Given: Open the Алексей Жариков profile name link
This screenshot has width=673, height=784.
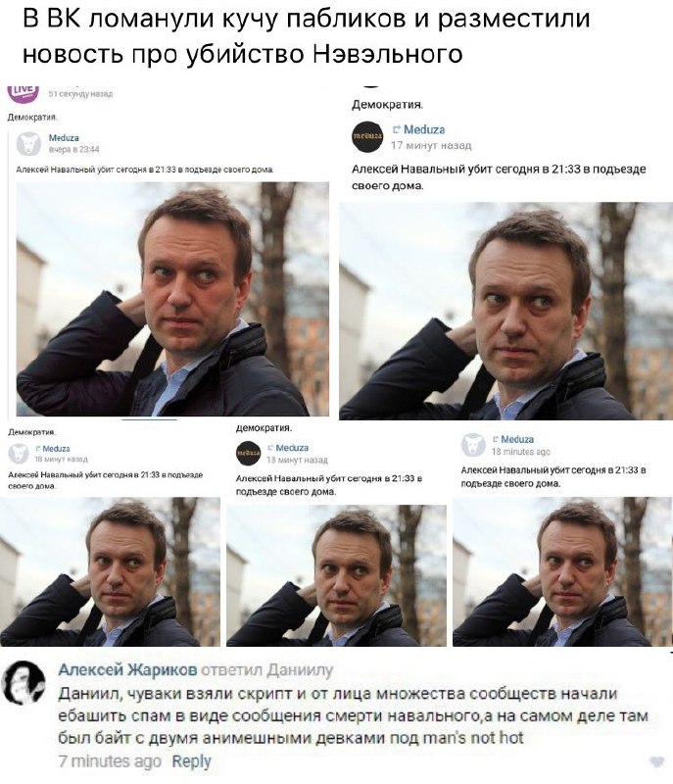Looking at the screenshot, I should tap(127, 669).
